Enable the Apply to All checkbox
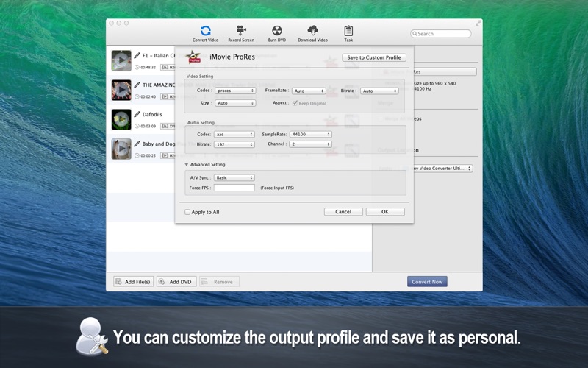 tap(187, 212)
